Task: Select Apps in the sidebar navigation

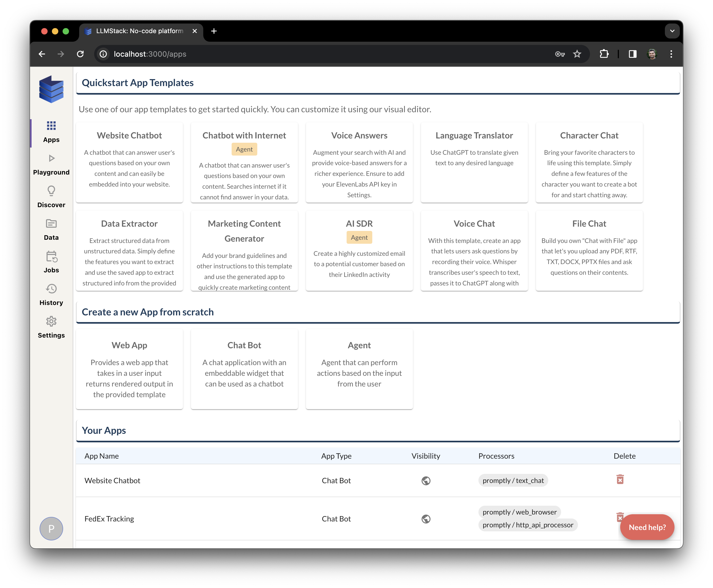Action: (x=51, y=131)
